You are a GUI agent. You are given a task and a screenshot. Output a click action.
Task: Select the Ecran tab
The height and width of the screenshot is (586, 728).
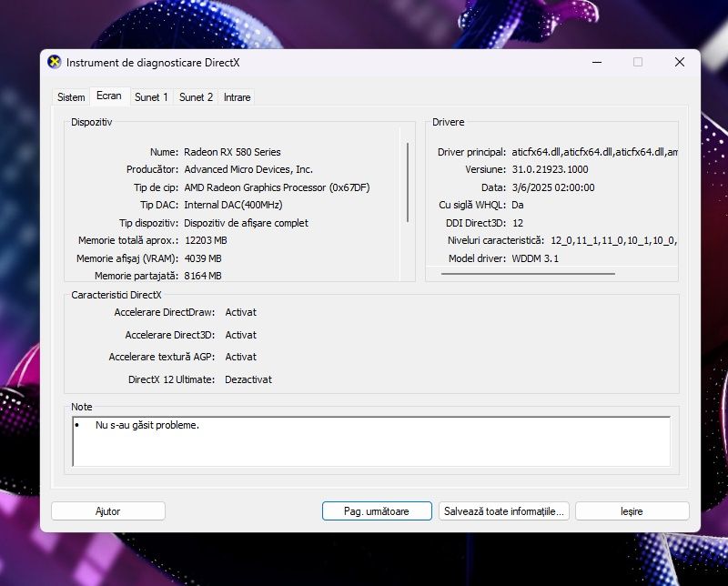click(109, 96)
